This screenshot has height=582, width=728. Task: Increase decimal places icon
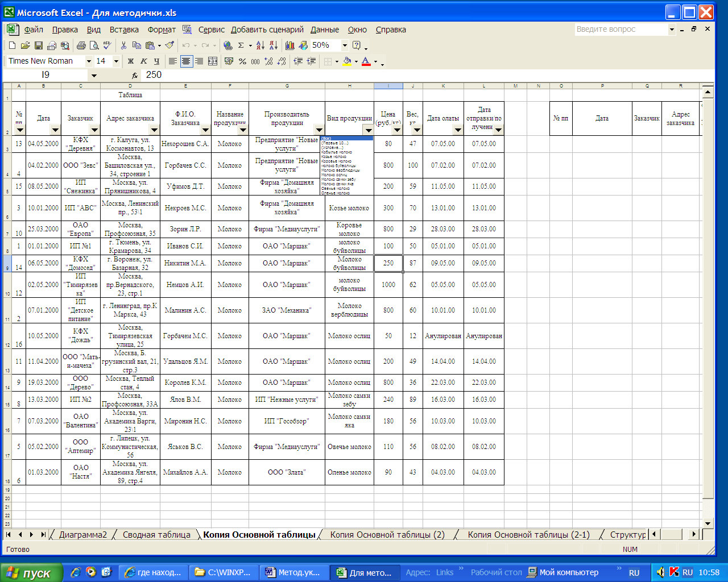click(268, 61)
